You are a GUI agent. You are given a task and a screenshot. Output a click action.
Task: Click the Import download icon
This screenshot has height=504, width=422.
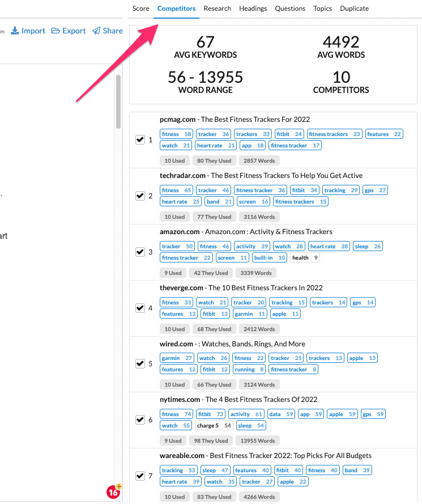pyautogui.click(x=14, y=31)
